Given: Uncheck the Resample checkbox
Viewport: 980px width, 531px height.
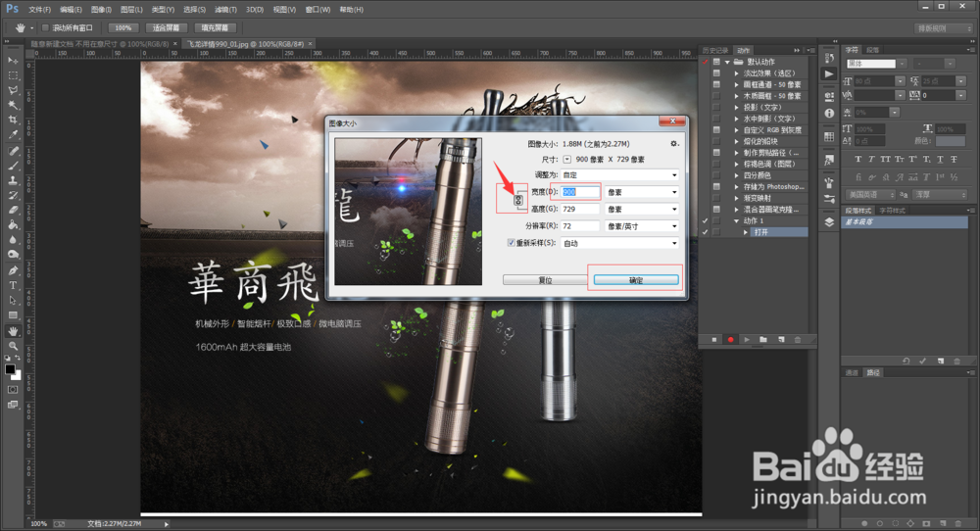Looking at the screenshot, I should (x=512, y=242).
